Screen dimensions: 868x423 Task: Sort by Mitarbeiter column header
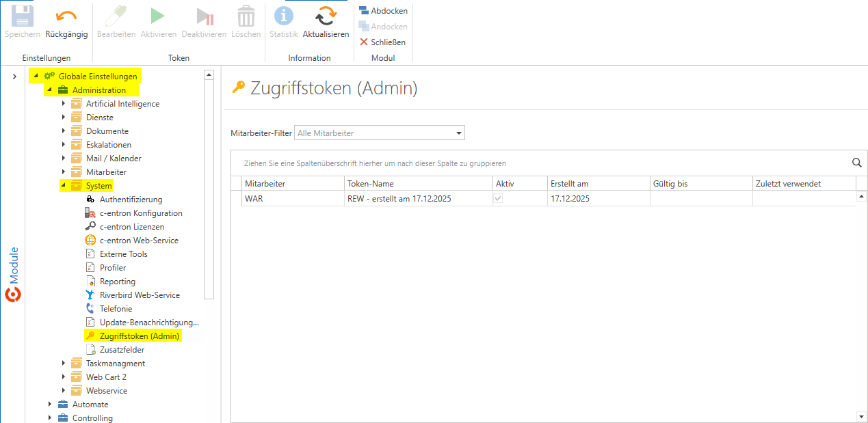click(293, 184)
